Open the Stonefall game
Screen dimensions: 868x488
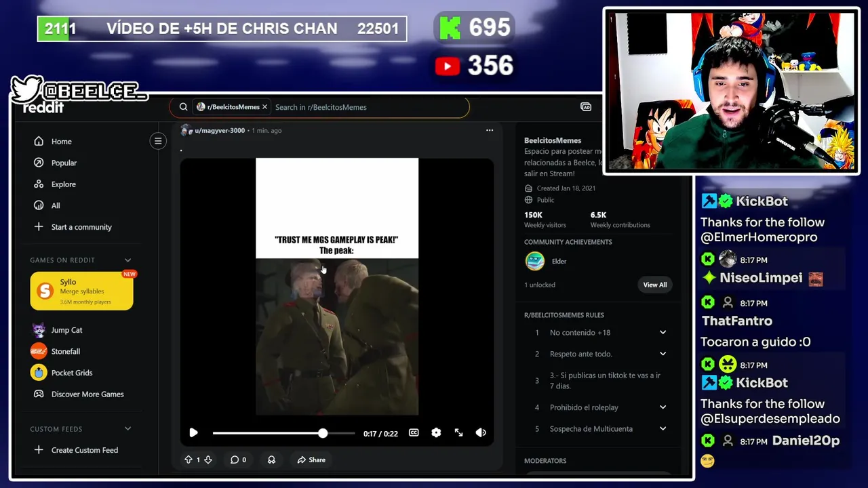[65, 351]
